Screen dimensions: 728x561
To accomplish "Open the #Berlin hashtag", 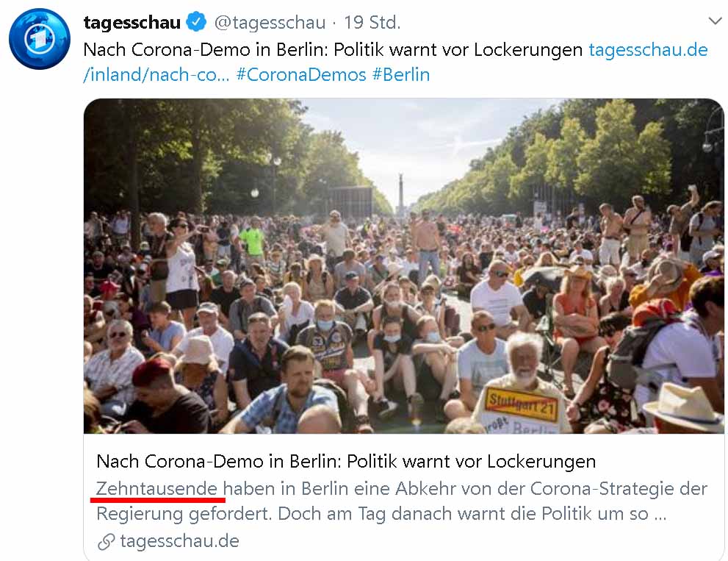I will pos(401,74).
